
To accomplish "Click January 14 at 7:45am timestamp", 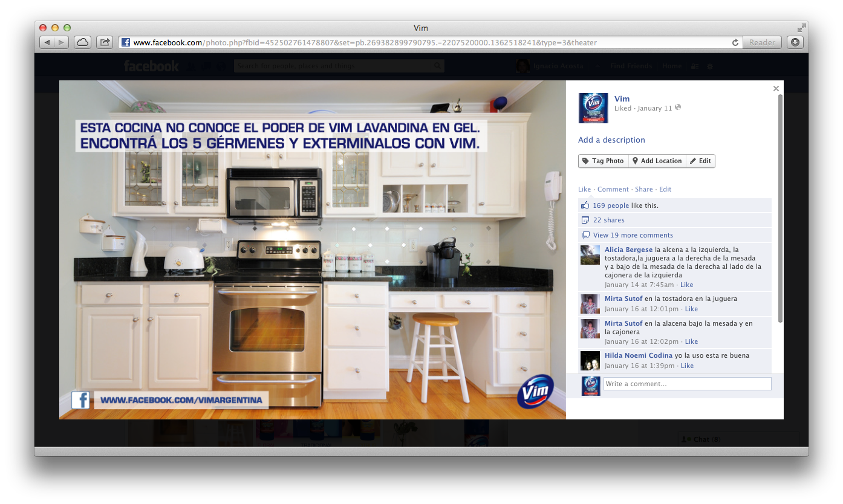I will click(x=639, y=285).
